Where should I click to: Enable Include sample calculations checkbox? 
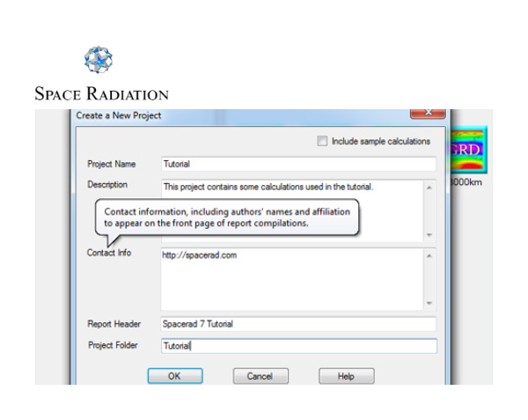pos(322,141)
